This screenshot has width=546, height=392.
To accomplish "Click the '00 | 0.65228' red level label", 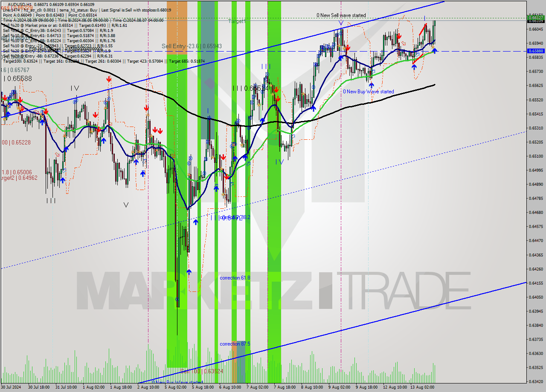I will (x=15, y=142).
